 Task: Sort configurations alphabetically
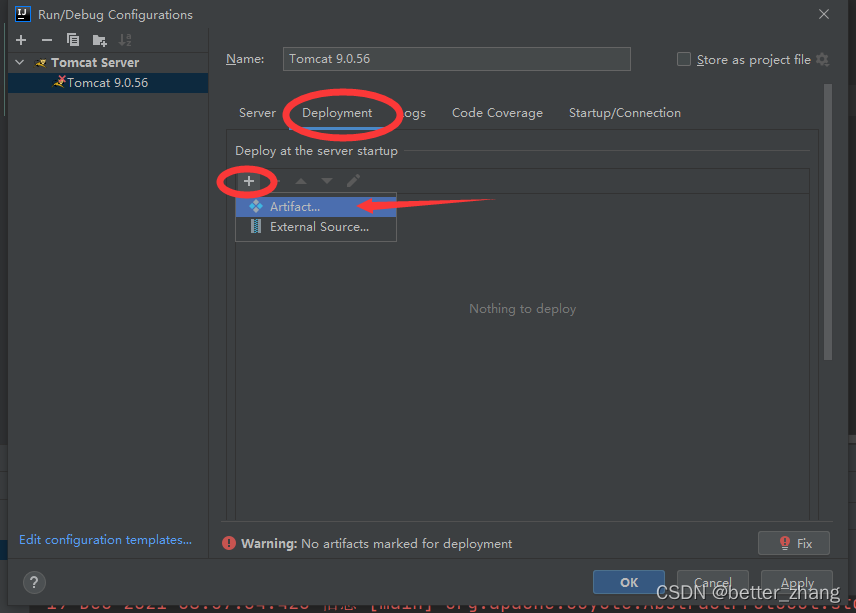click(125, 40)
